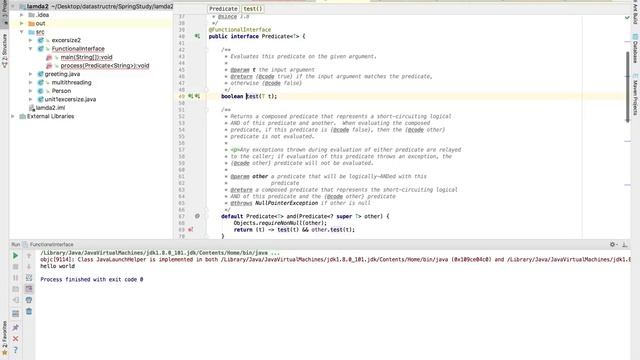
Task: Collapse the src folder
Action: (22, 32)
